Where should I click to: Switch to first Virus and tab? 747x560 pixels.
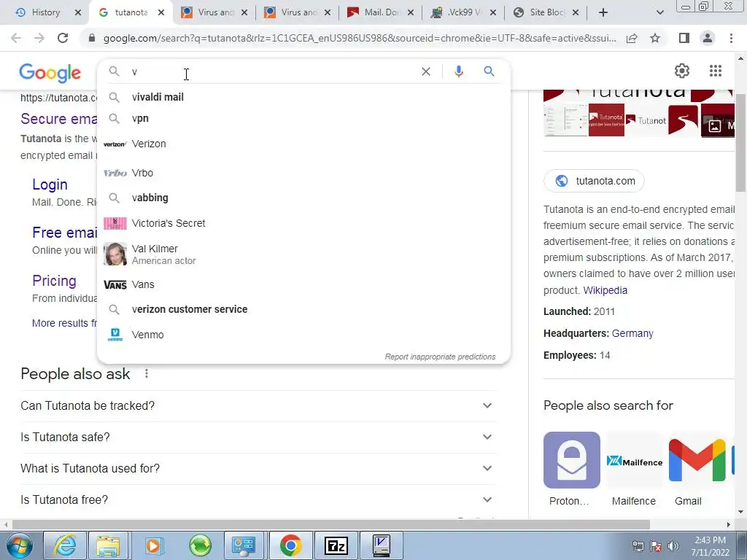tap(215, 12)
